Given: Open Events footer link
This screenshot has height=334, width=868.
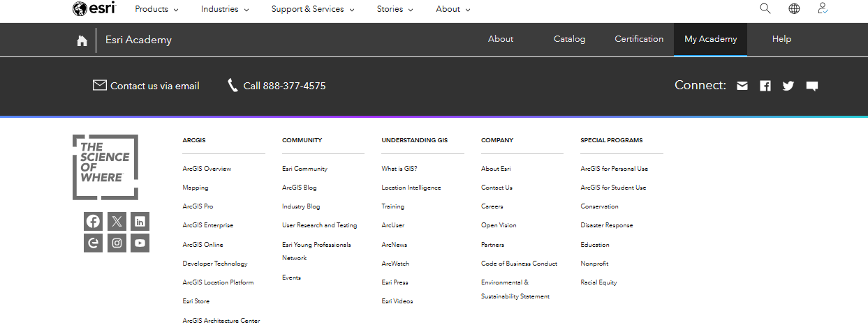Looking at the screenshot, I should coord(291,278).
